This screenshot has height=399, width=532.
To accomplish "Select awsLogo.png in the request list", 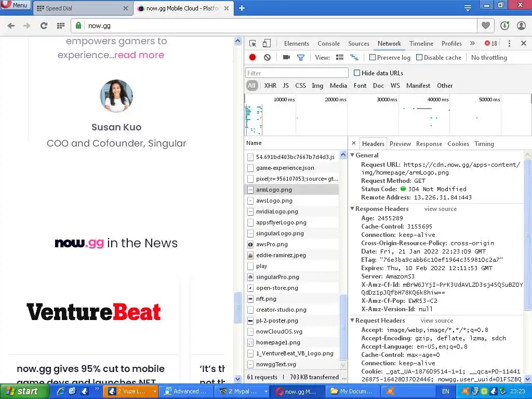I will tap(292, 201).
